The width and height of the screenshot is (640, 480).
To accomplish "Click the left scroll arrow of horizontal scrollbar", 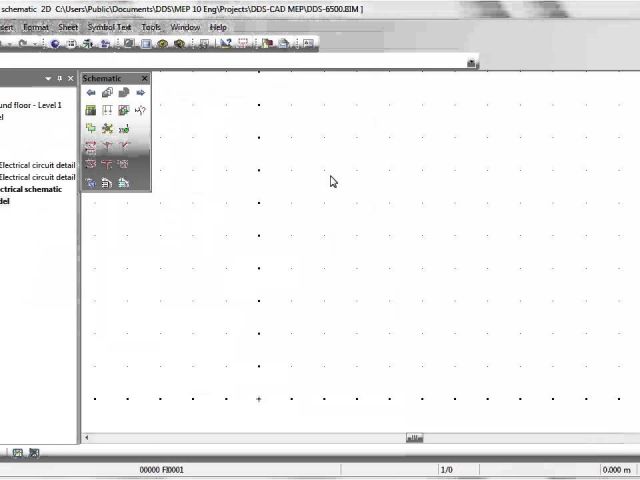I will coord(86,438).
